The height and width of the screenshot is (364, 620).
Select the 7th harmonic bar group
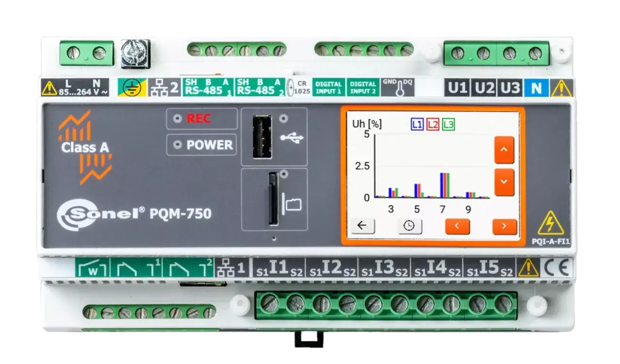pyautogui.click(x=445, y=185)
